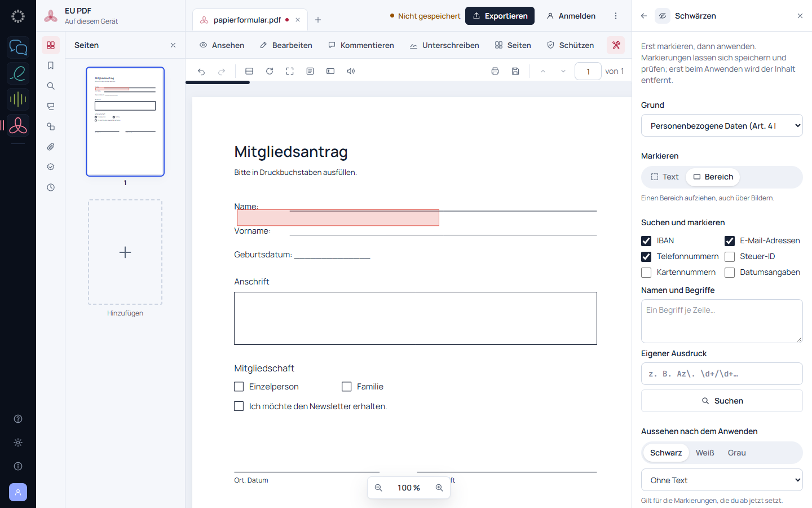Open the search icon in the left sidebar
The width and height of the screenshot is (812, 508).
[51, 86]
